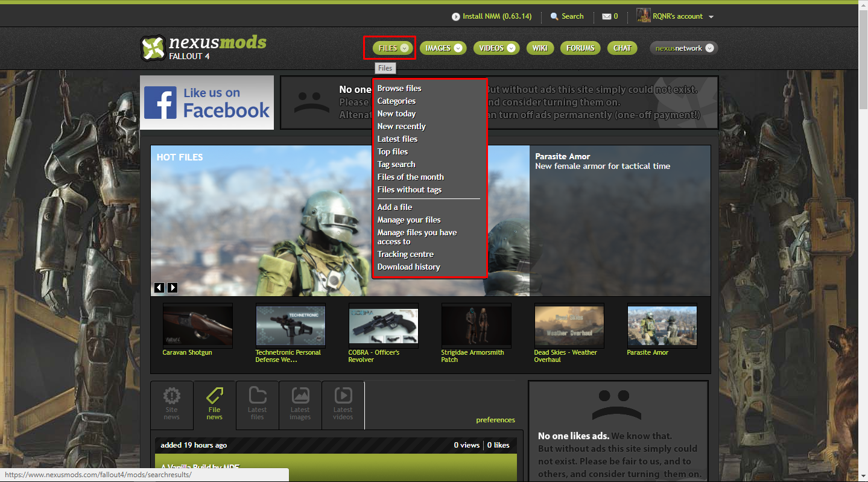Open the WIKI page

pyautogui.click(x=540, y=48)
